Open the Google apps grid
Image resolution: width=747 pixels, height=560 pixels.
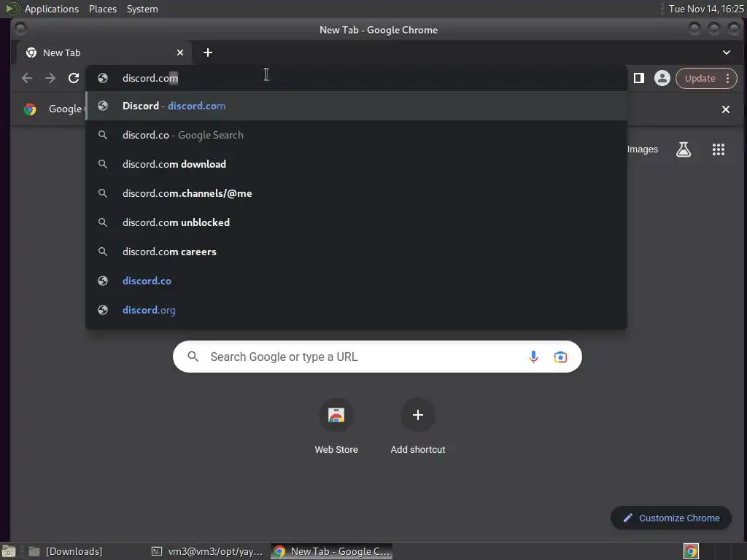(719, 149)
